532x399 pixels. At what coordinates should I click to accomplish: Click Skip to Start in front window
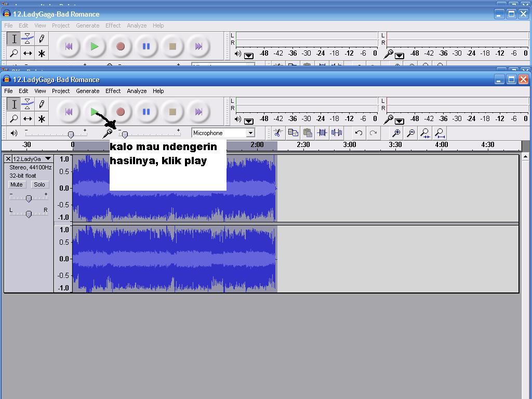tap(69, 112)
